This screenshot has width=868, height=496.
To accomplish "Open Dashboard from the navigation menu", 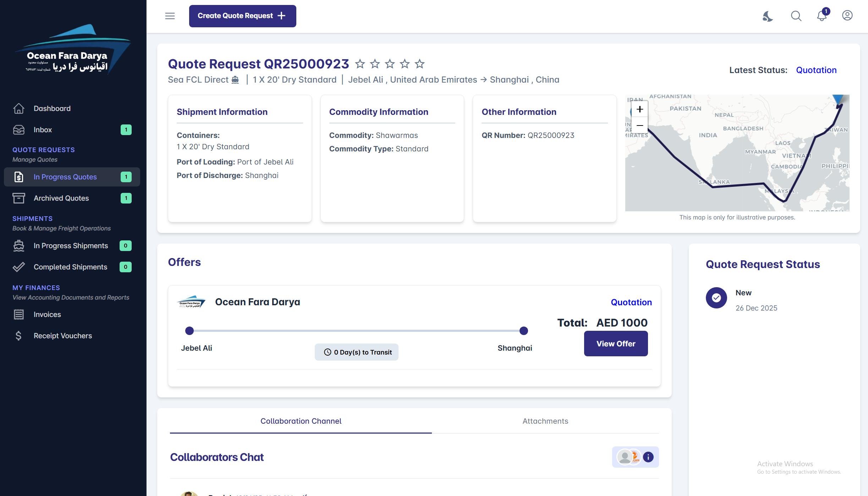I will tap(52, 108).
